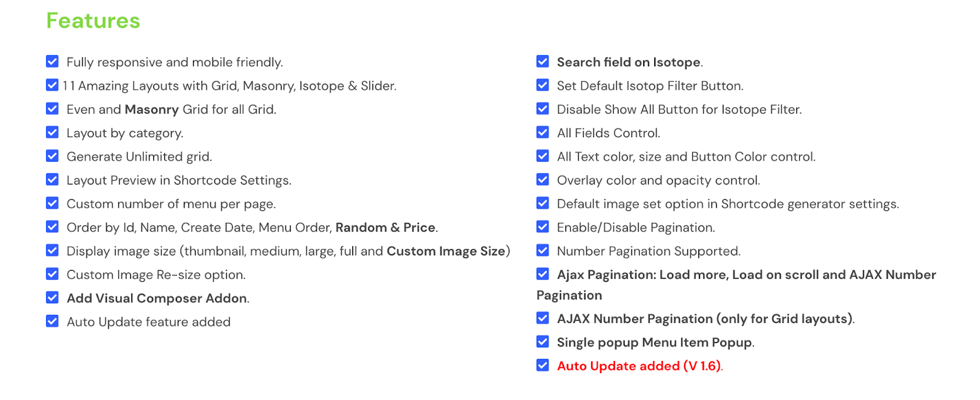This screenshot has width=980, height=400.
Task: Click bold Custom Image Size text
Action: click(x=446, y=251)
